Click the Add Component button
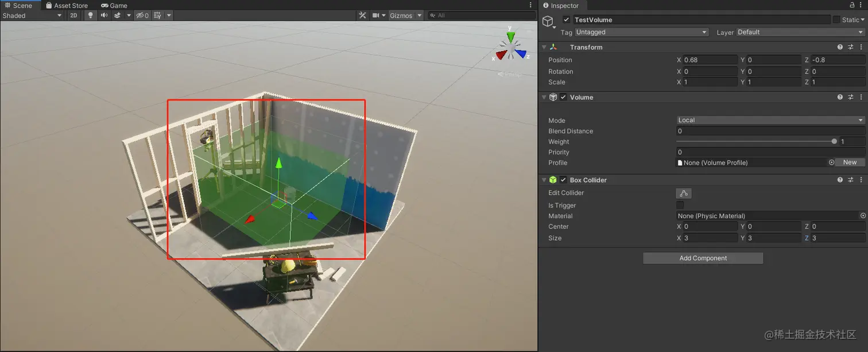The height and width of the screenshot is (352, 868). tap(703, 258)
